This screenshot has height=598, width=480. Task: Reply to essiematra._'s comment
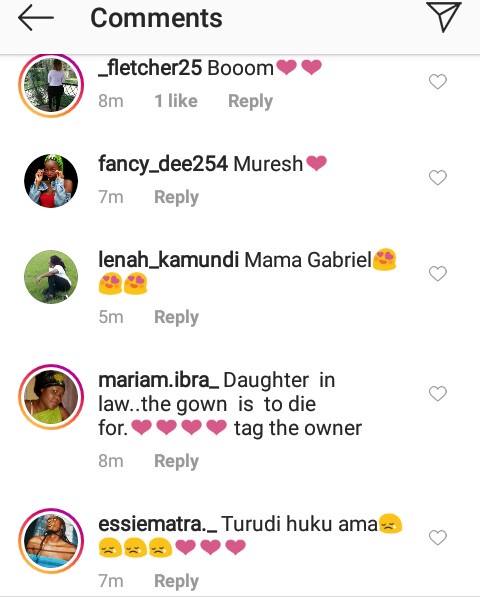tap(176, 581)
